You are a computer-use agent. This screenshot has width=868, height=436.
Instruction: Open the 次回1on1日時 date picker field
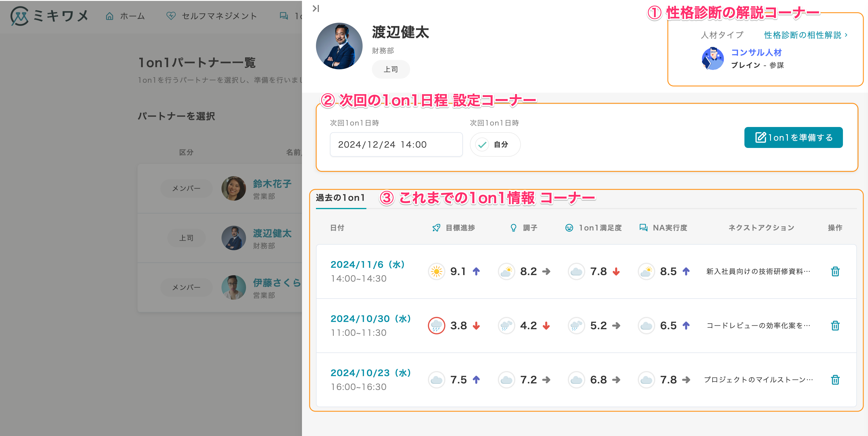point(396,144)
